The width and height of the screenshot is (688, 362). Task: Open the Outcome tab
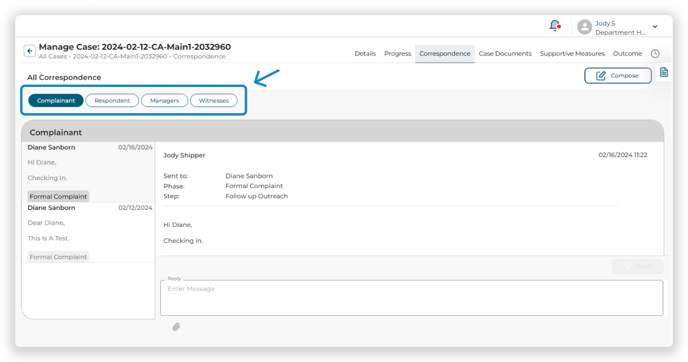click(x=627, y=54)
